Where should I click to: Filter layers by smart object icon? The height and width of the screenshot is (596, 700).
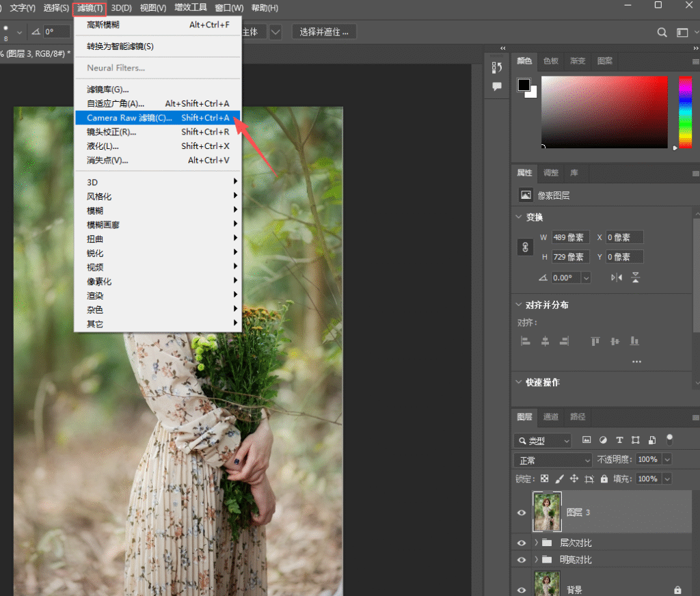click(652, 440)
